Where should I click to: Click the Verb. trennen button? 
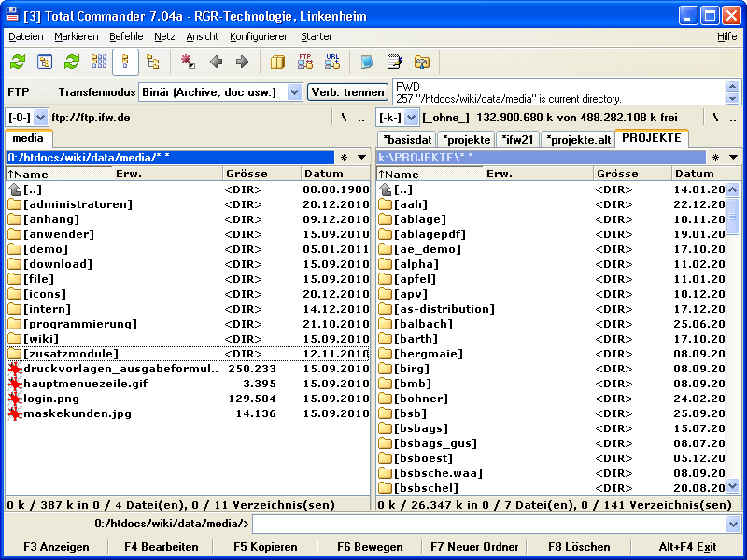(347, 92)
